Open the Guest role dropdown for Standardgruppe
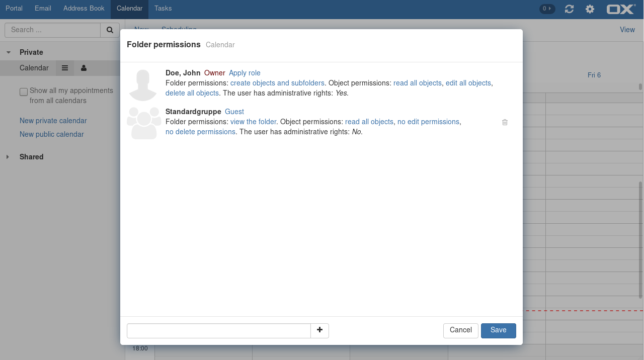 (x=234, y=112)
